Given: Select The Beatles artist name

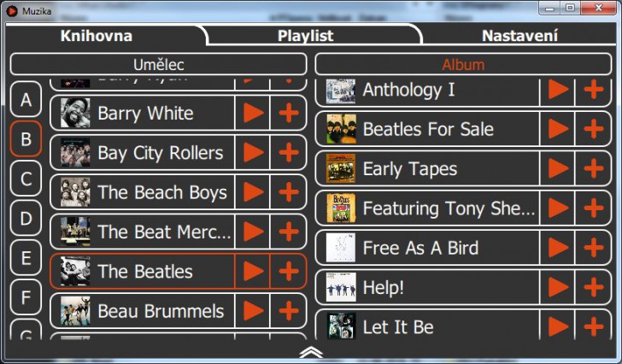Looking at the screenshot, I should click(145, 272).
